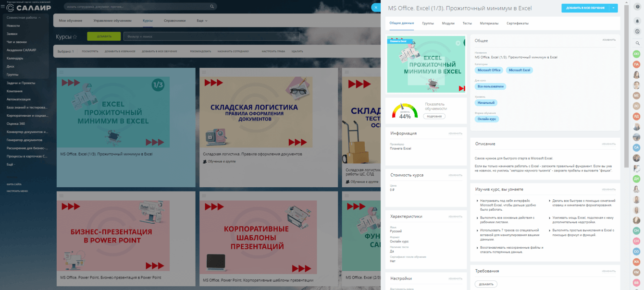644x290 pixels.
Task: Click Добавить under Требования
Action: point(486,284)
